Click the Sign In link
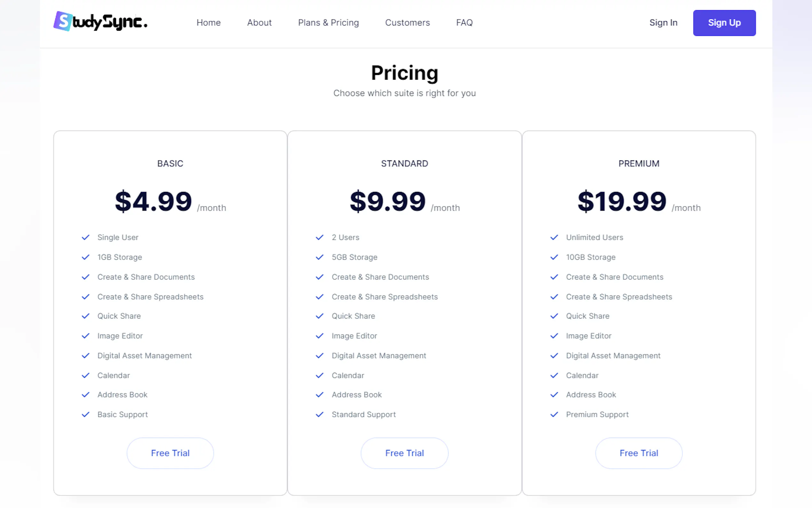 [x=663, y=22]
